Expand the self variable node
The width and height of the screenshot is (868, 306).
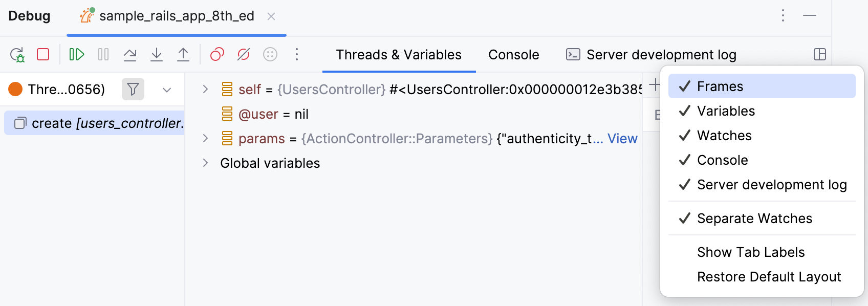tap(205, 89)
